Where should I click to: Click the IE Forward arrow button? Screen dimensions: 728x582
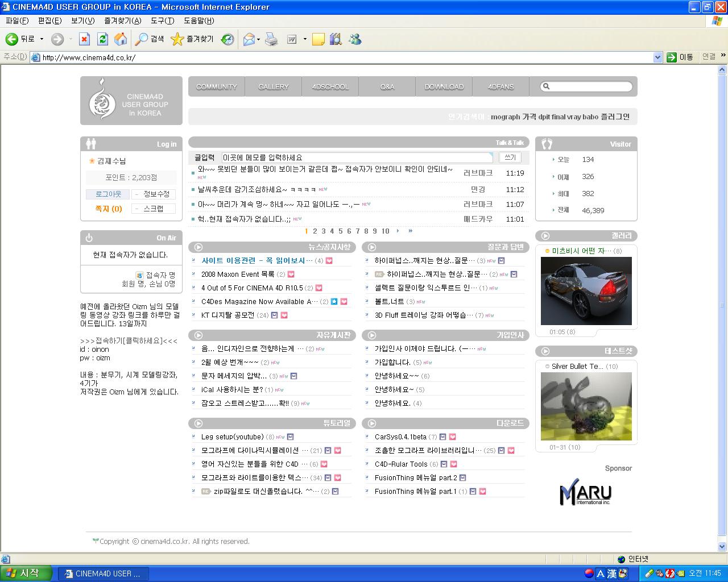57,39
